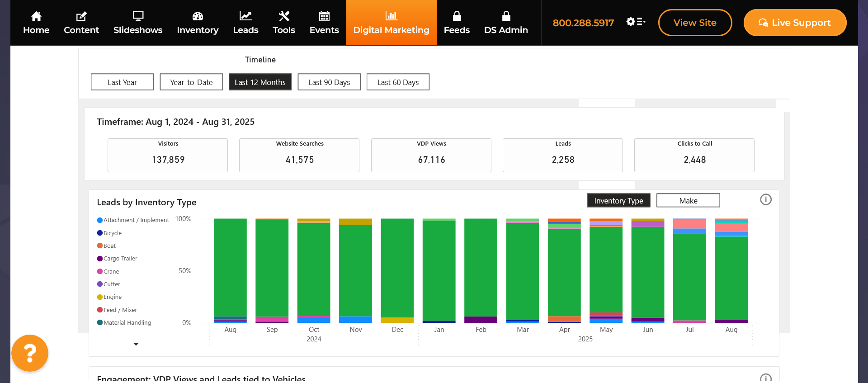Click the green bar for Jul 2025
Viewport: 868px width, 383px height.
689,277
